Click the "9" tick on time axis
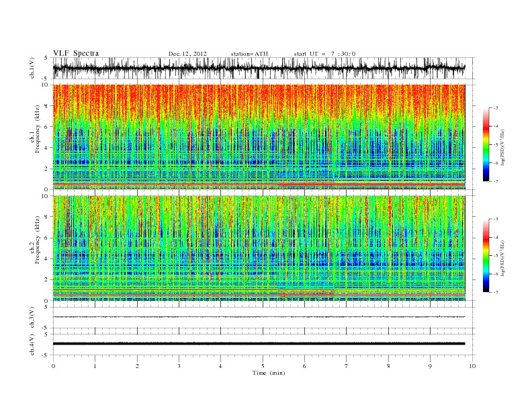Viewport: 532px width, 411px height. [430, 366]
